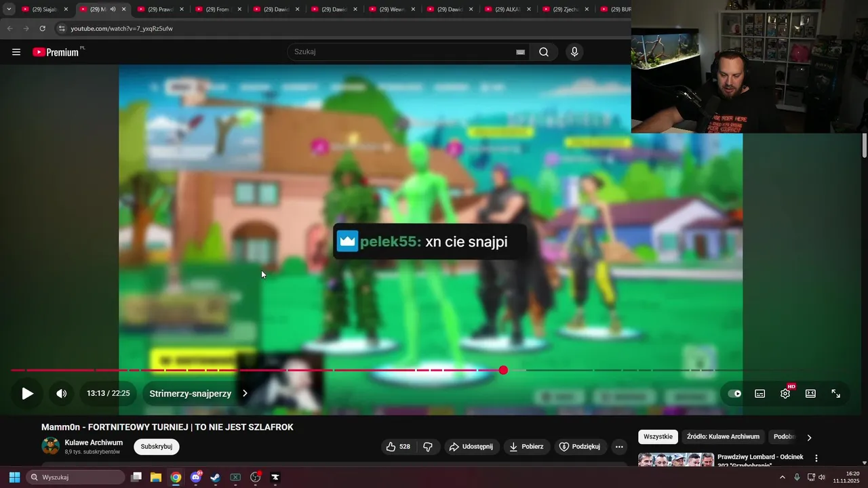Open the browser tab search dropdown

click(x=9, y=9)
